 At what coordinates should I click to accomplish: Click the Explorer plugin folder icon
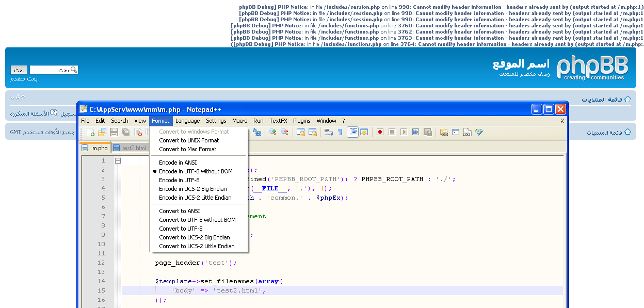pos(444,133)
